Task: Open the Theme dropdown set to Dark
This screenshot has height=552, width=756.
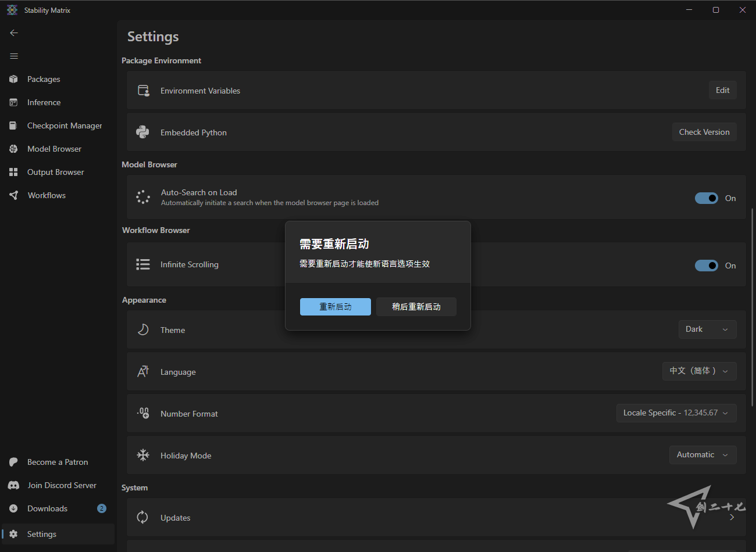Action: coord(708,329)
